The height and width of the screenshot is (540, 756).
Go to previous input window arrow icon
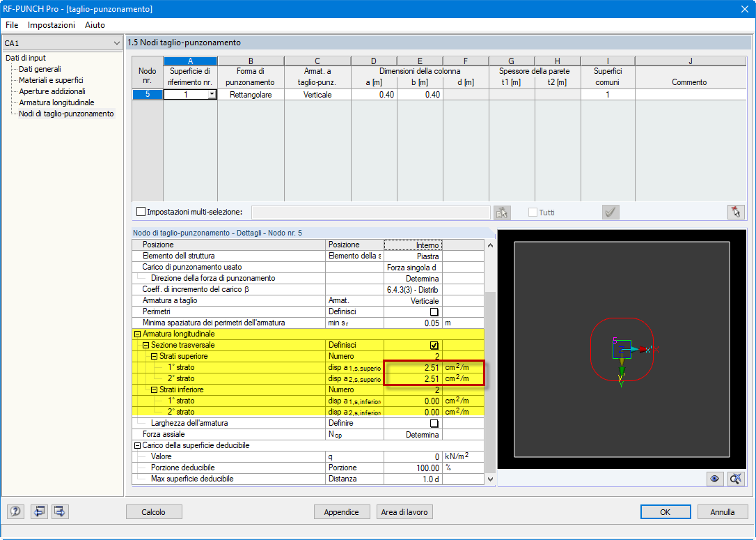[x=38, y=511]
